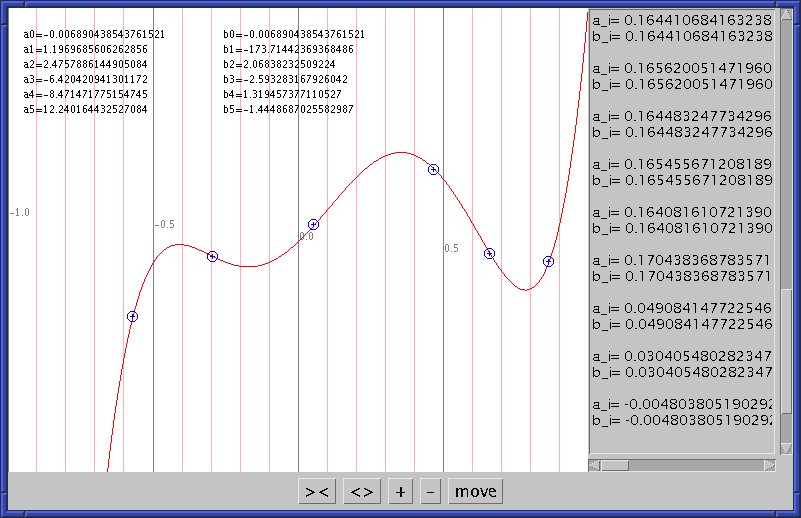Viewport: 801px width, 518px height.
Task: Click the horizontal scrollbar thumb below the list
Action: [x=614, y=466]
